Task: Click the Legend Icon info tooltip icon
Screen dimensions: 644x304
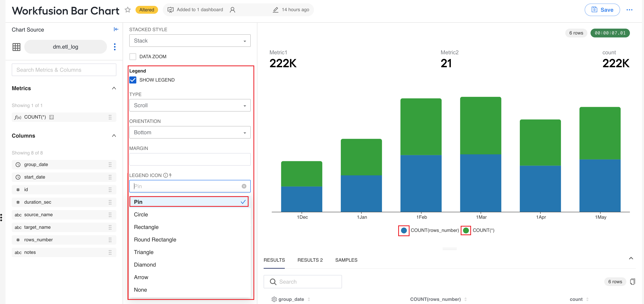Action: [166, 175]
